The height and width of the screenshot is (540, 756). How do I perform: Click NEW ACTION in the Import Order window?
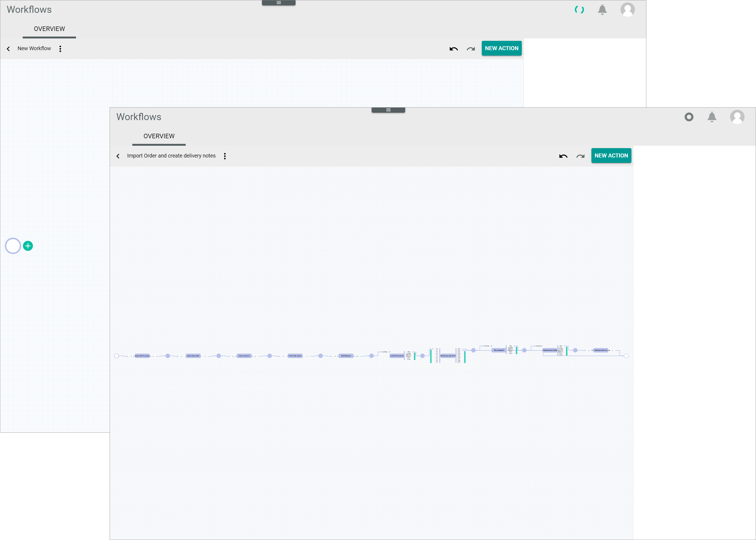[611, 156]
